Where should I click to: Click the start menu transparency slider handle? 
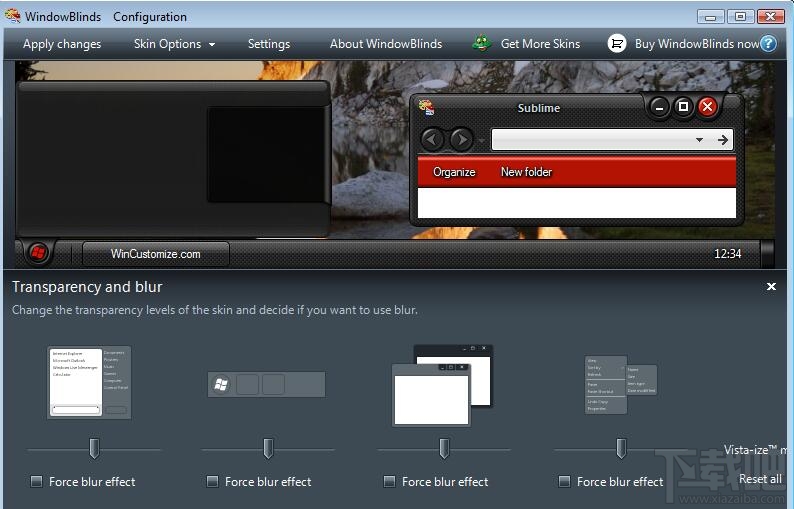point(94,449)
